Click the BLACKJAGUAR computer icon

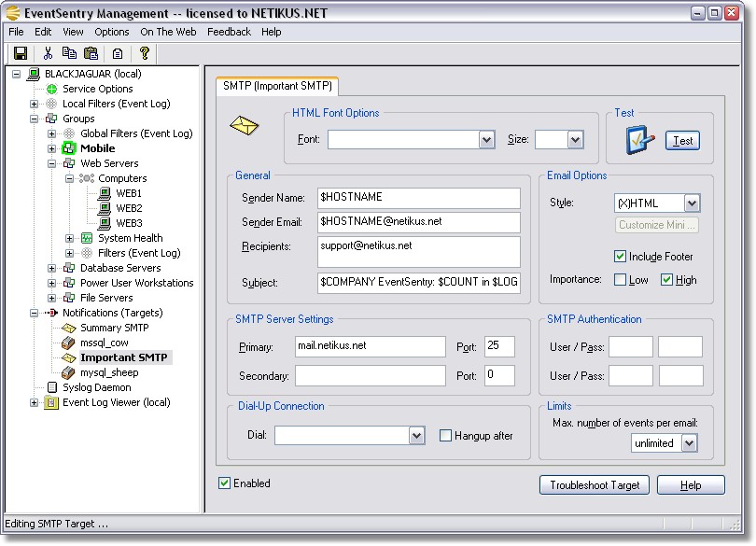pyautogui.click(x=34, y=74)
